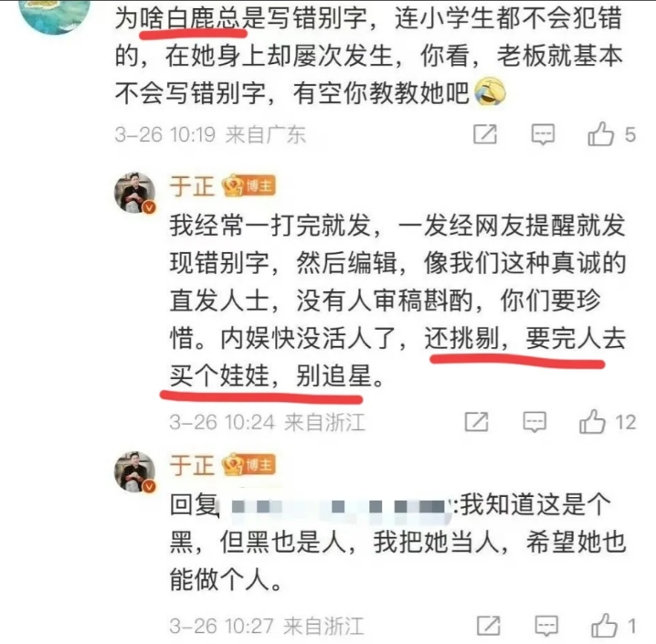656x644 pixels.
Task: Open 于正 username on first reply
Action: coord(192,186)
